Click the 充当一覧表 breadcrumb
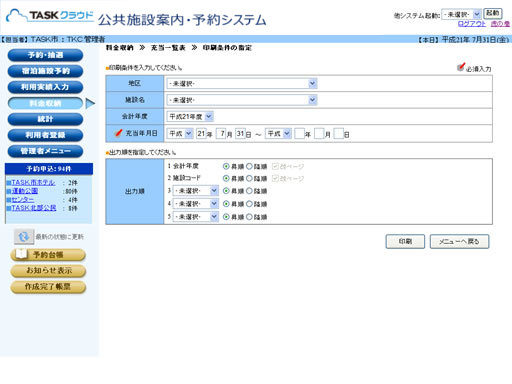 click(x=168, y=48)
